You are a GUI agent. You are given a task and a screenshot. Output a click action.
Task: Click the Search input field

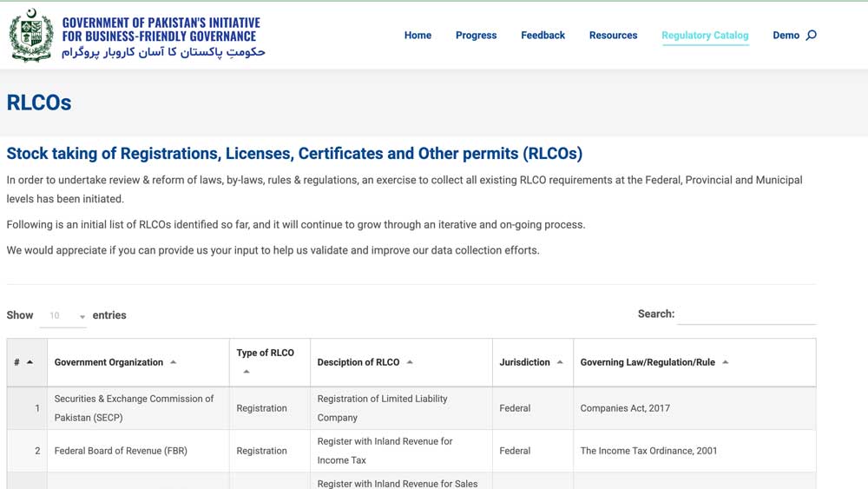click(746, 314)
